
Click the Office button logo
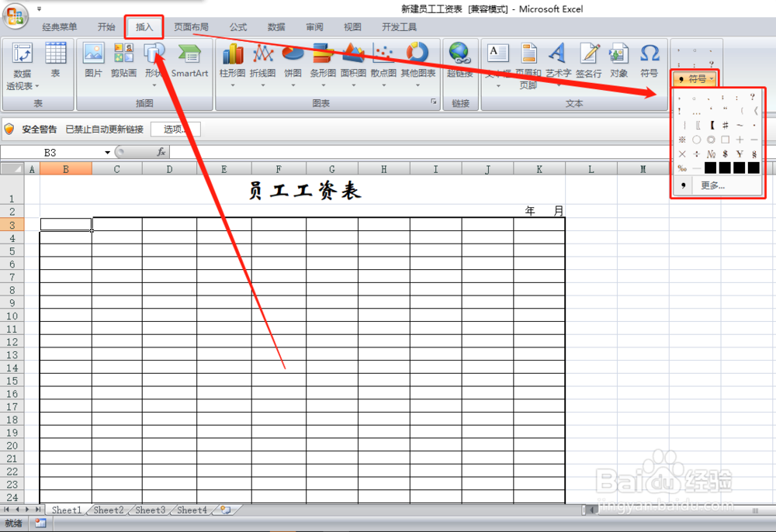click(15, 16)
